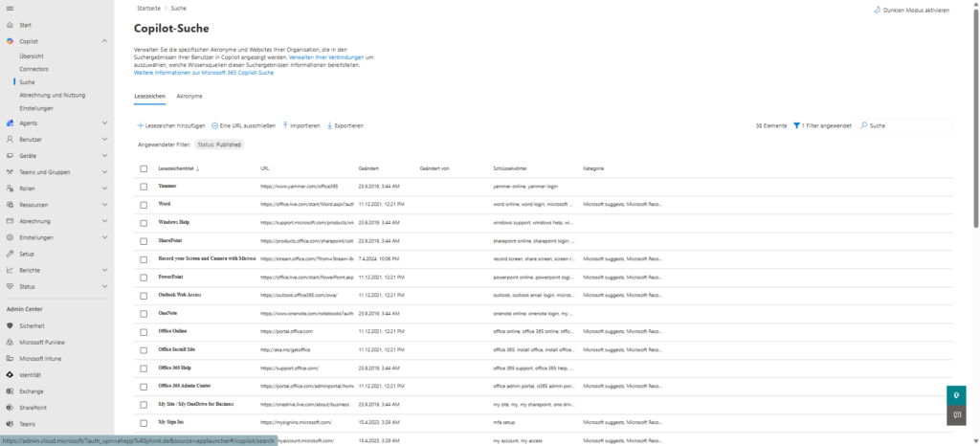Tick the checkbox for Yammer row
Screen dimensions: 980x446
point(144,186)
